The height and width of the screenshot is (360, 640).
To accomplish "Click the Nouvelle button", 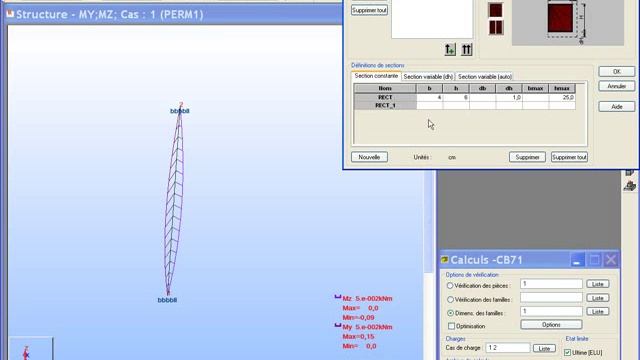I will click(x=369, y=157).
